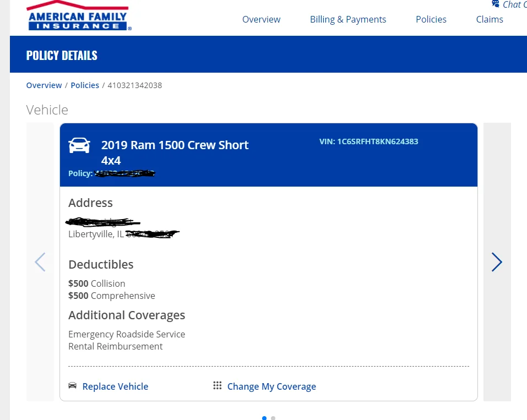
Task: Click Overview in the top navigation
Action: (x=261, y=19)
